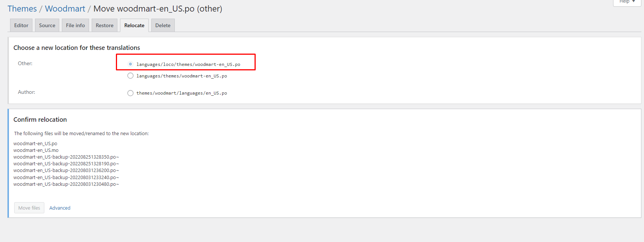Click the woodmart-en_US.mo file entry
The image size is (644, 242).
tap(36, 150)
